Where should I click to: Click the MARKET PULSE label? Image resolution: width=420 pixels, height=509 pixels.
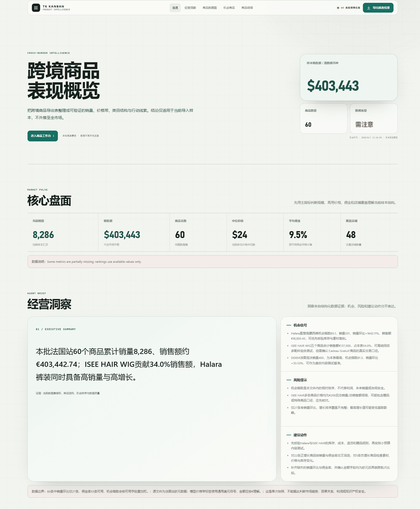coord(38,190)
